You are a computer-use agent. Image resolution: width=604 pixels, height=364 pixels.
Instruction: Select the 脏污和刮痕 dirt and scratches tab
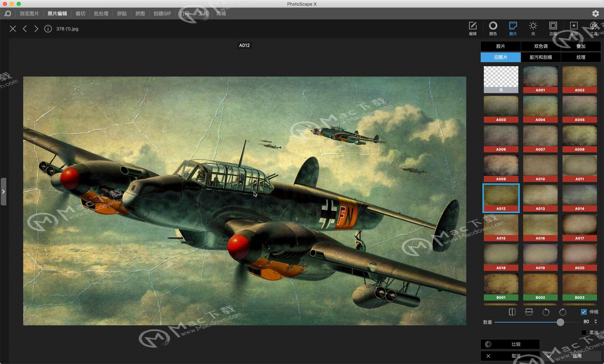tap(541, 57)
